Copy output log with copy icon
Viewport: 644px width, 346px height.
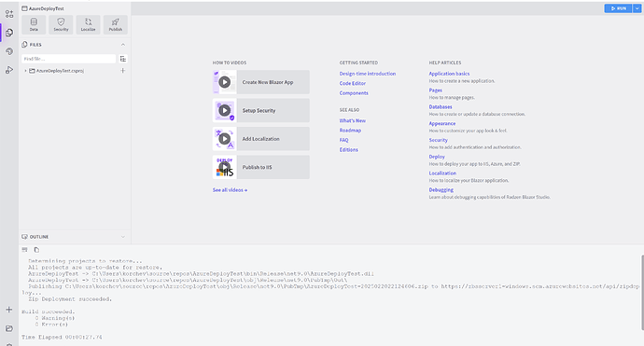[36, 250]
